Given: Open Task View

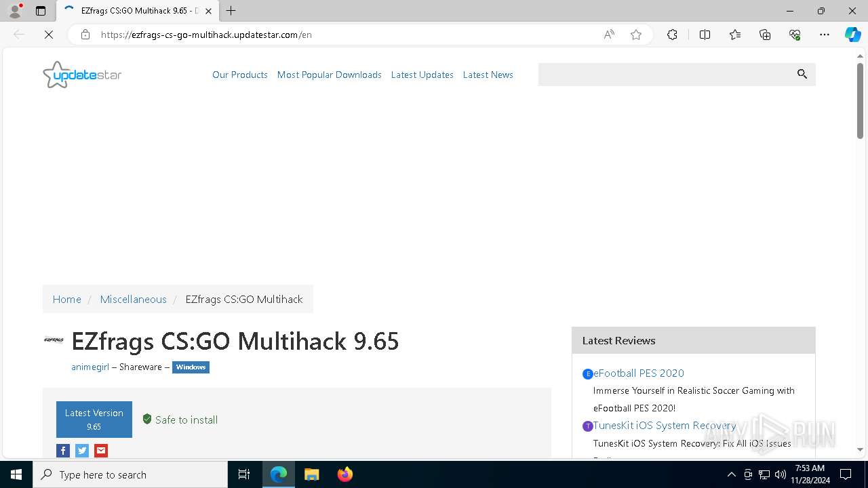Looking at the screenshot, I should (x=244, y=474).
